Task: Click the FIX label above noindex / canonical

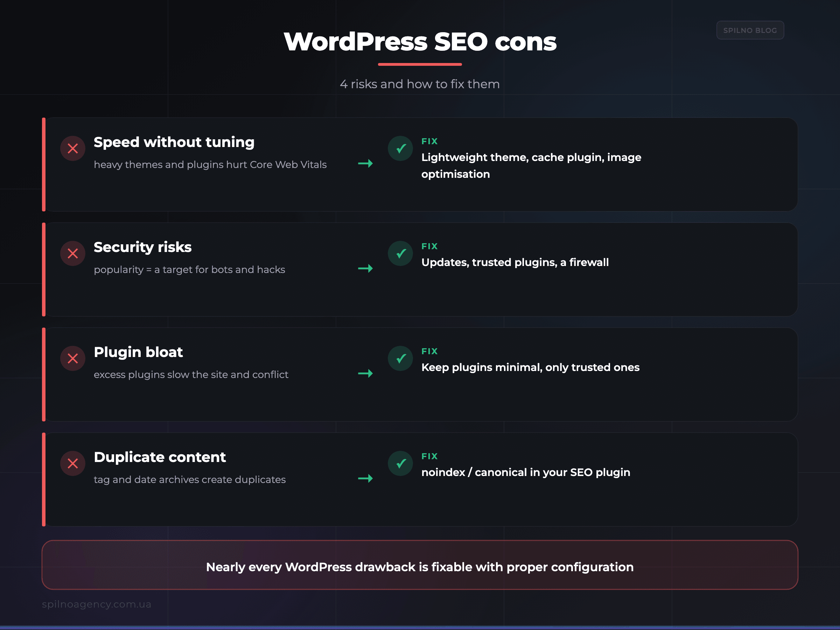Action: (429, 456)
